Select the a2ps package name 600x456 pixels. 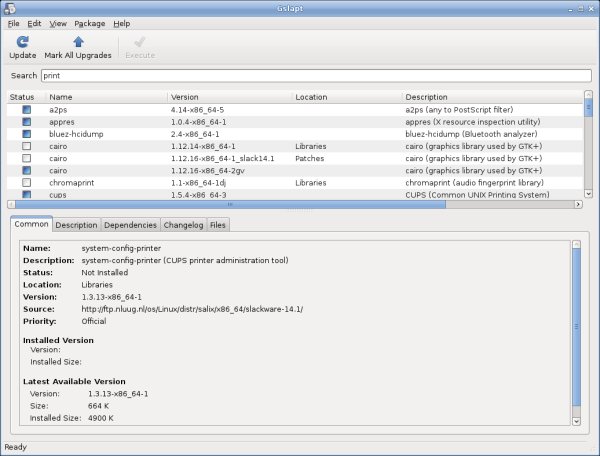(x=58, y=110)
